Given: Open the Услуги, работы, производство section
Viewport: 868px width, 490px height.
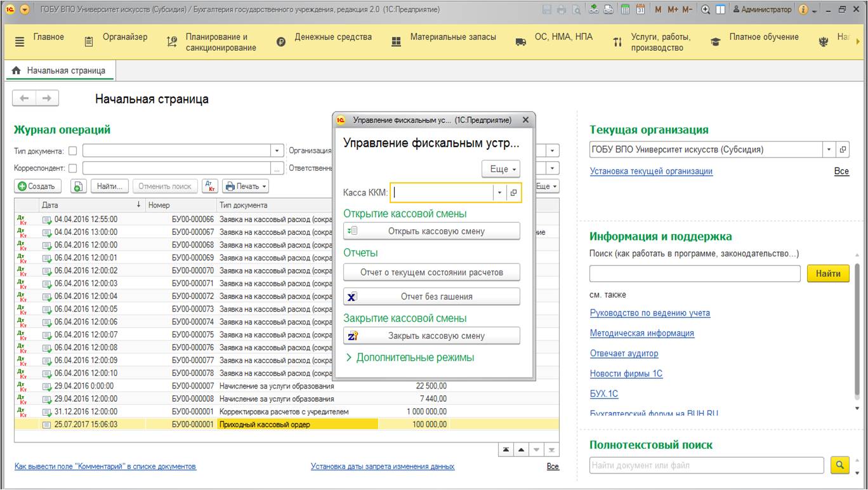Looking at the screenshot, I should [x=661, y=43].
